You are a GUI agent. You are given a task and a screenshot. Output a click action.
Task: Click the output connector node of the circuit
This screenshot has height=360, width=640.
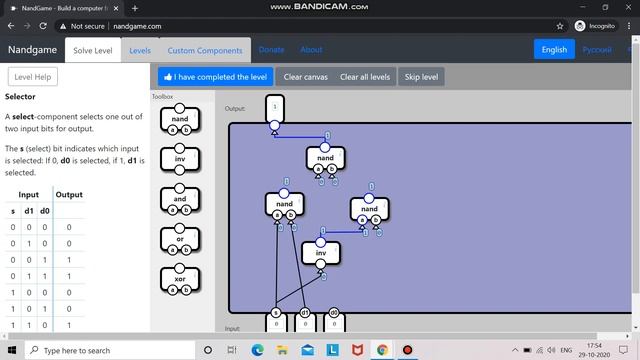(275, 125)
